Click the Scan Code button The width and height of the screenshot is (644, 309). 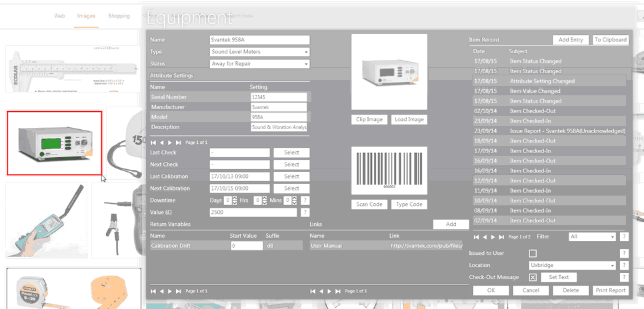[x=369, y=204]
